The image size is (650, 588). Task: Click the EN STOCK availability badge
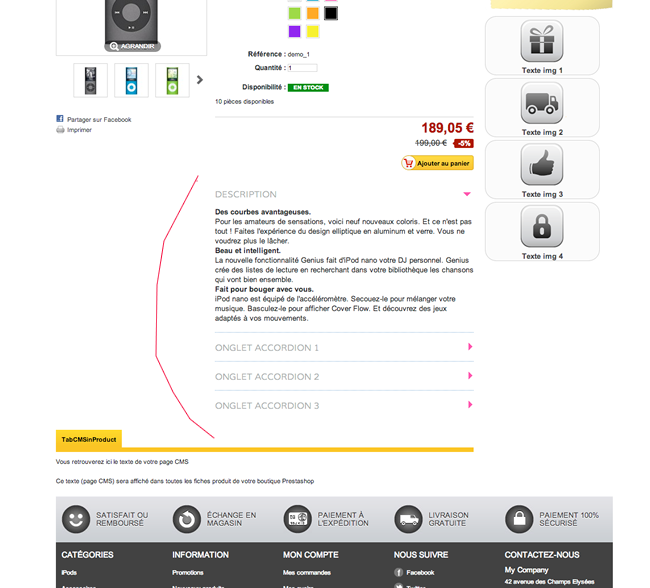tap(308, 87)
